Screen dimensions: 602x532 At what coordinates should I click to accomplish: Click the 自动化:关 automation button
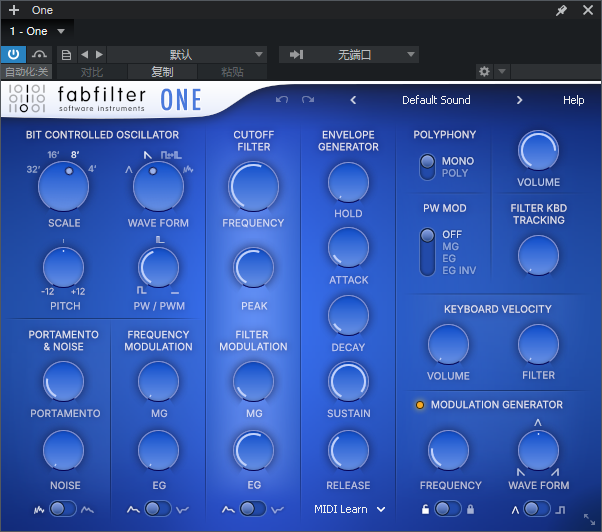point(26,72)
